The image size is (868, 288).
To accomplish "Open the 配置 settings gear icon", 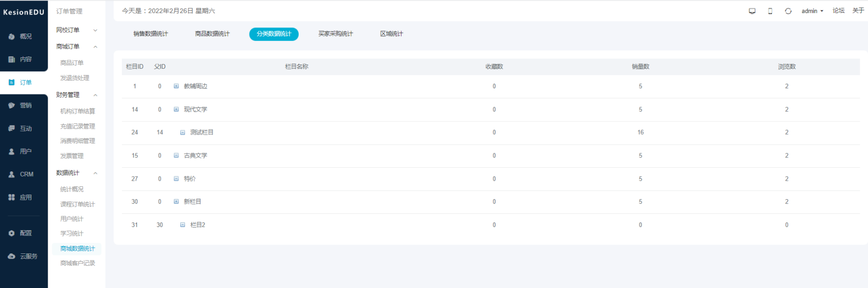I will pos(11,233).
